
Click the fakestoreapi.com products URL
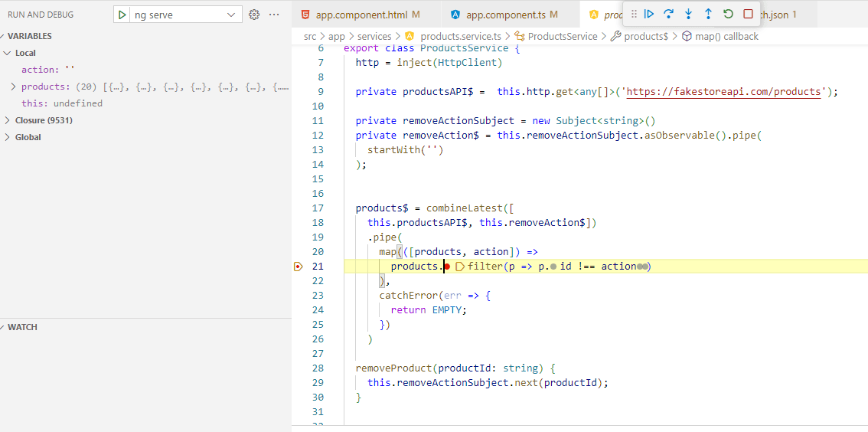tap(723, 92)
